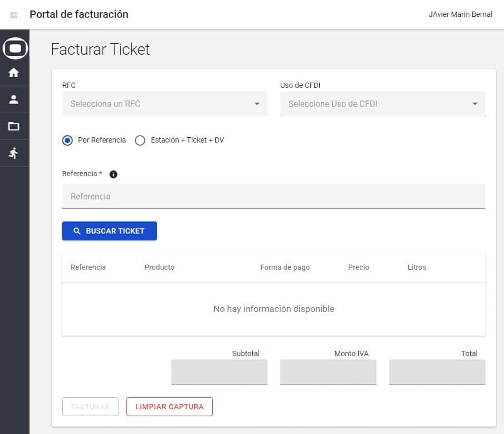This screenshot has width=504, height=434.
Task: Select the Por Referencia radio button
Action: [x=67, y=140]
